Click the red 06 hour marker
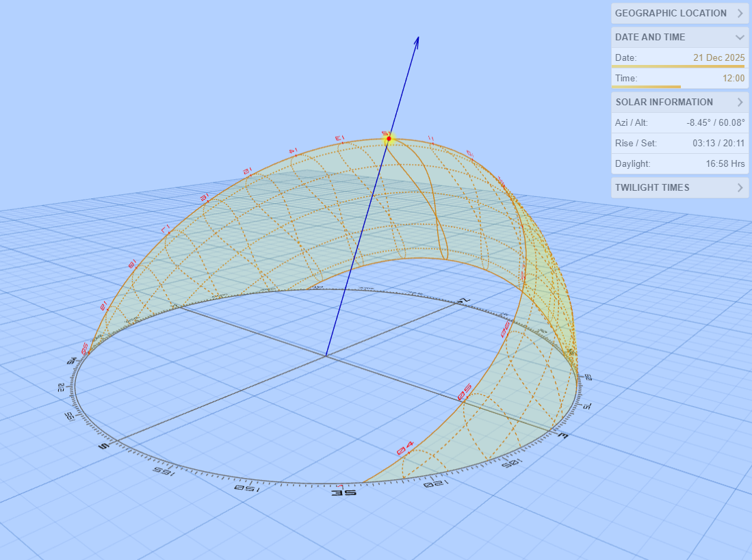The image size is (752, 560). [505, 331]
